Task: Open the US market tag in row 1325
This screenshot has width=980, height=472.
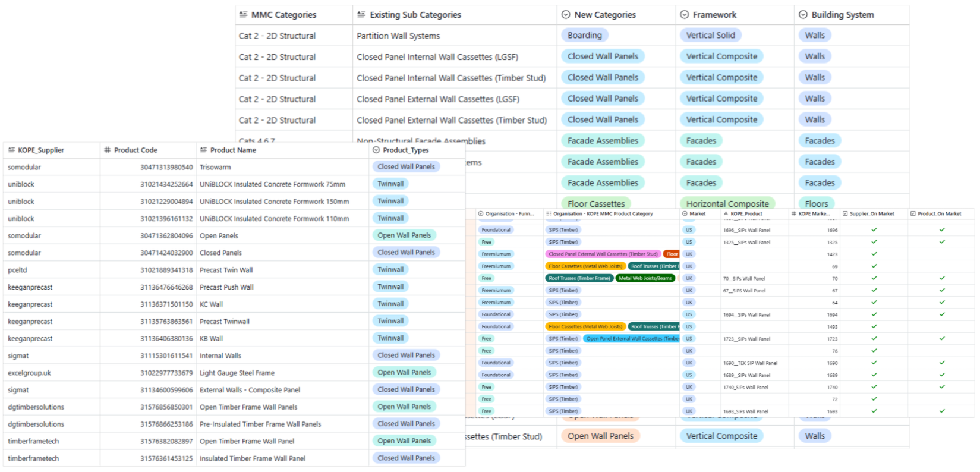Action: (689, 242)
